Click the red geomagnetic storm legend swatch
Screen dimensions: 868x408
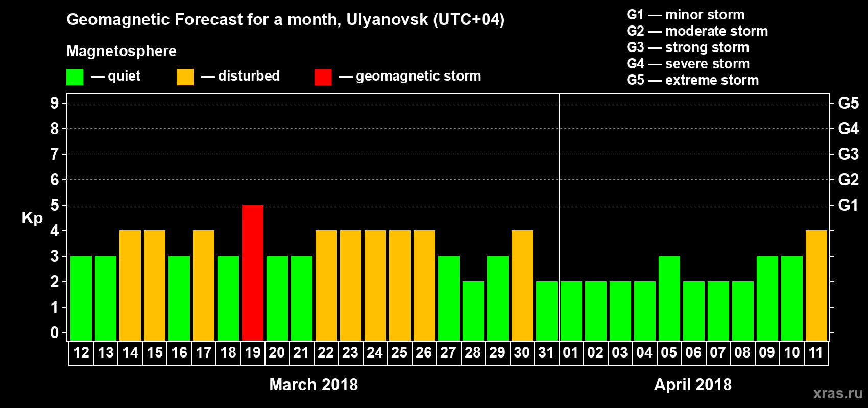pyautogui.click(x=323, y=77)
